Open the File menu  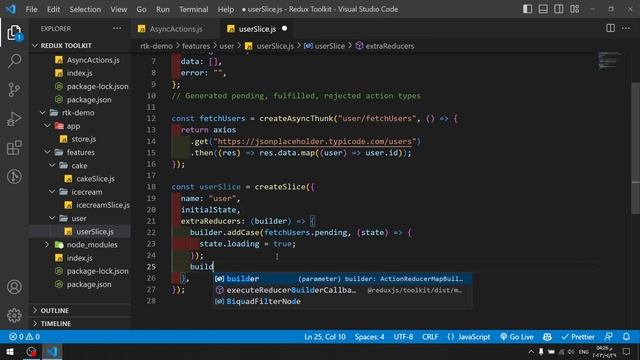click(31, 9)
